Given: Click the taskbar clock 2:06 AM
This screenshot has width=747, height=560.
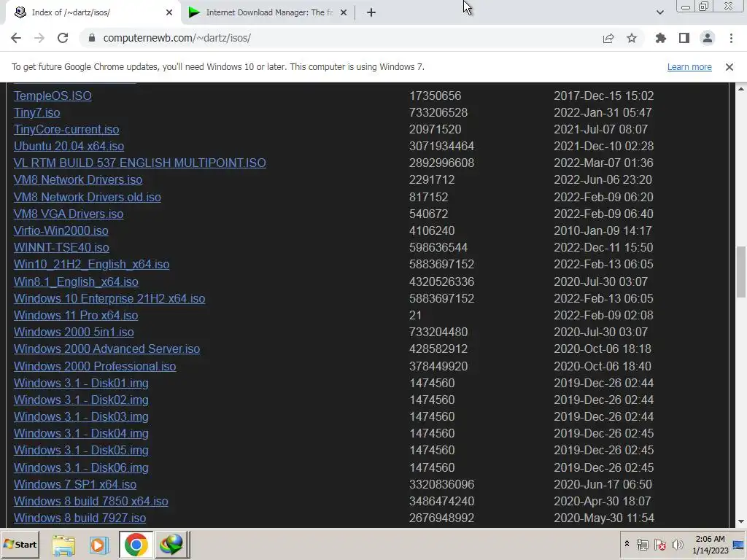Looking at the screenshot, I should (710, 539).
